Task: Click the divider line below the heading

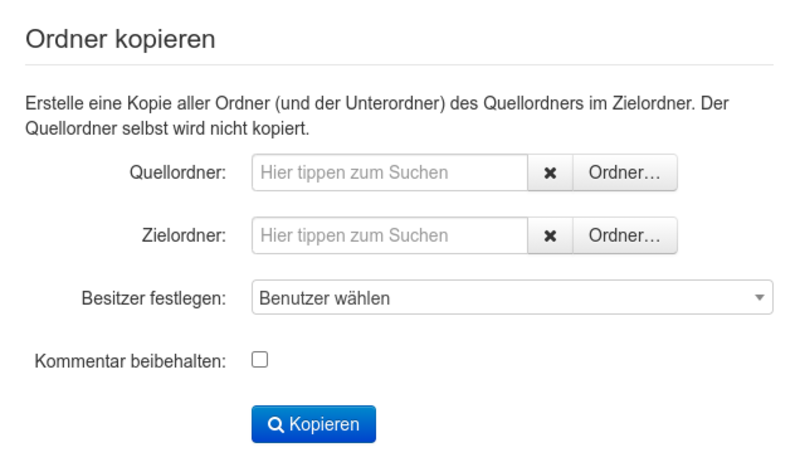Action: (x=400, y=65)
